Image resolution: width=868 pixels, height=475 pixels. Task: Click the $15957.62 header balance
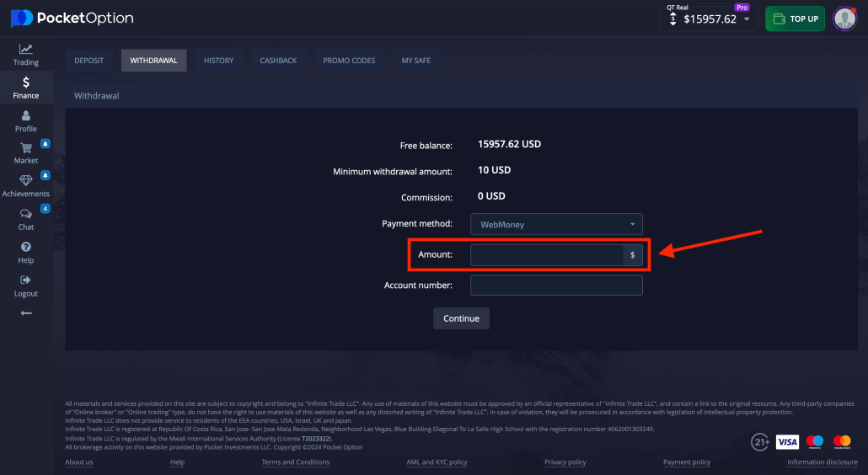(710, 19)
